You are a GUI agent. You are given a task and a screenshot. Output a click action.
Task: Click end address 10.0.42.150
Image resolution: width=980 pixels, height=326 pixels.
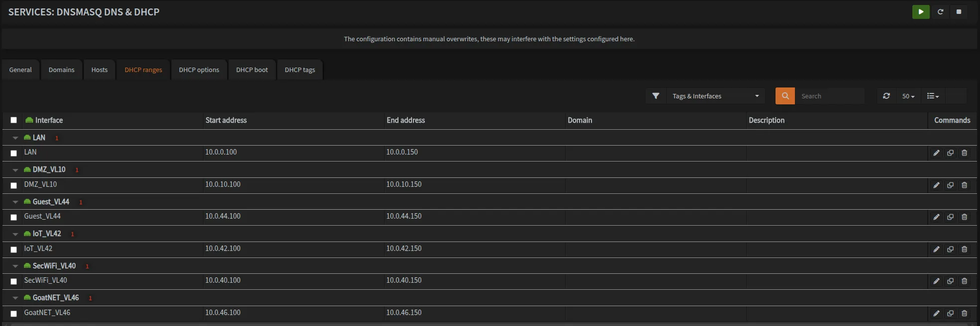404,248
